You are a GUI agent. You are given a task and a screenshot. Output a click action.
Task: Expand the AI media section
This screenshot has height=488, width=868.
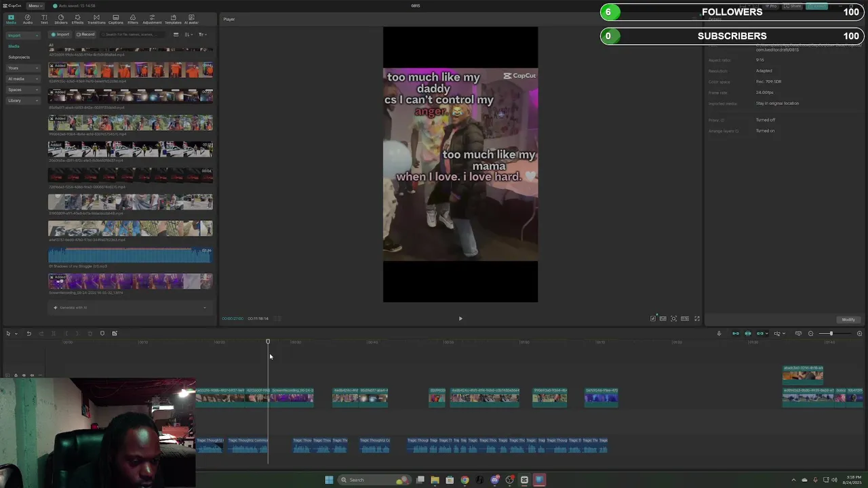click(22, 79)
